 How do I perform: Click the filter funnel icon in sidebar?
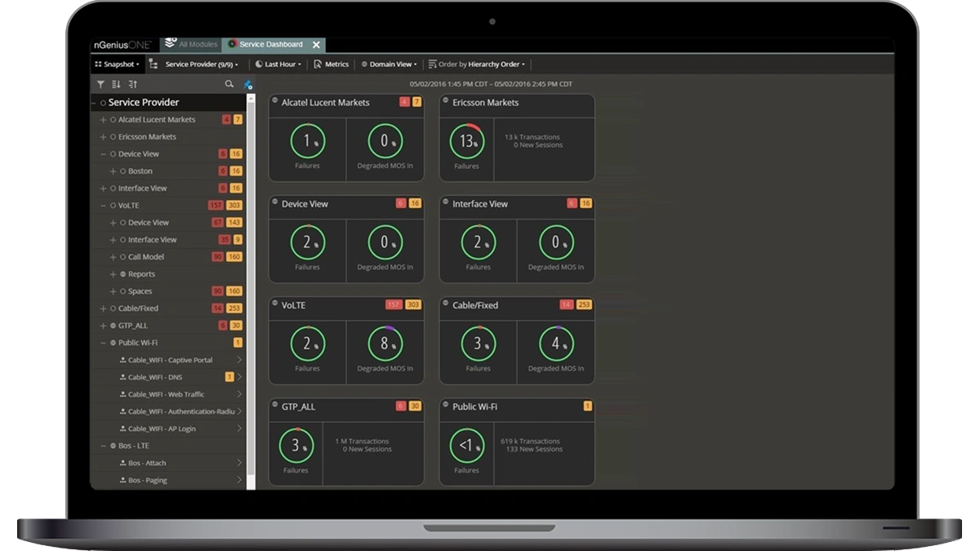pyautogui.click(x=100, y=84)
